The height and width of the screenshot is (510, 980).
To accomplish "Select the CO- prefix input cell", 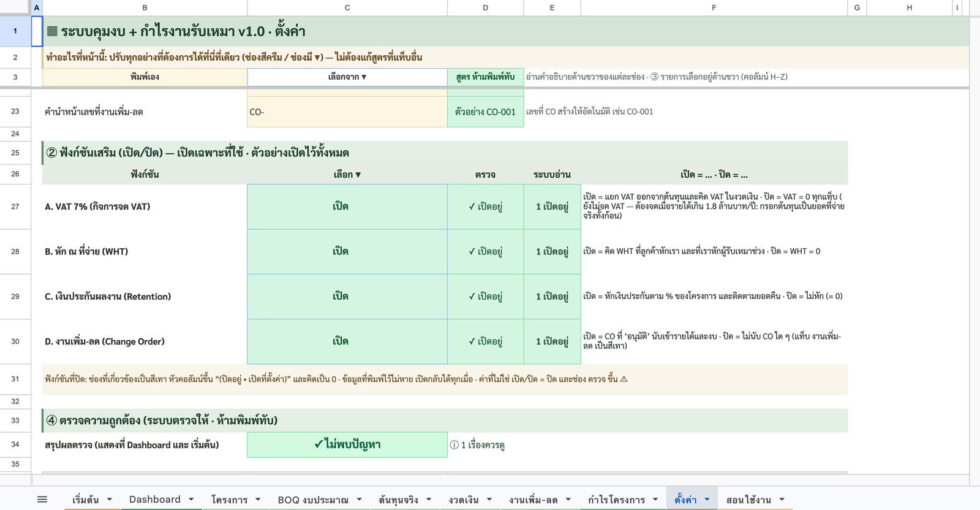I will point(347,112).
